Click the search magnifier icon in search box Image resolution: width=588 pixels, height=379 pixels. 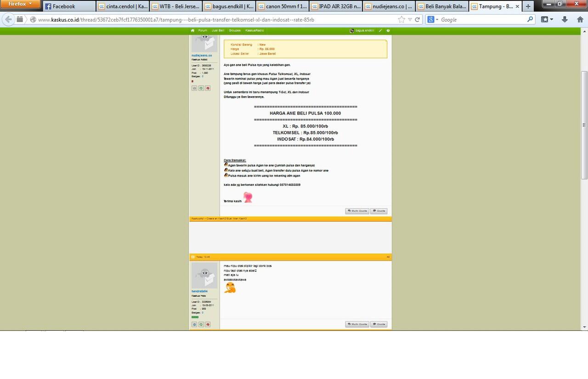point(530,20)
